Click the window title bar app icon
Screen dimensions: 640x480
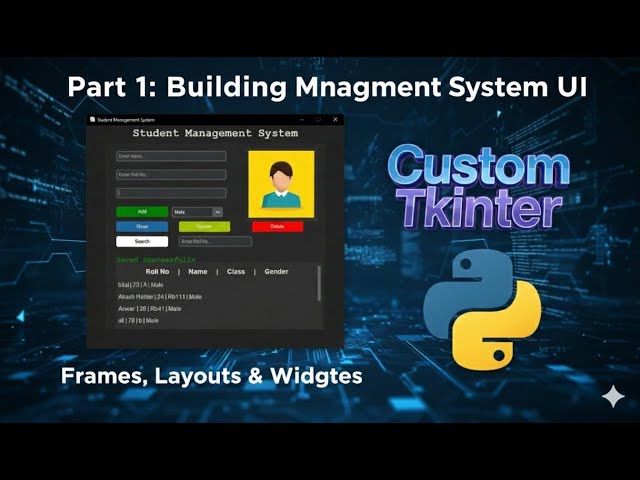pyautogui.click(x=93, y=120)
